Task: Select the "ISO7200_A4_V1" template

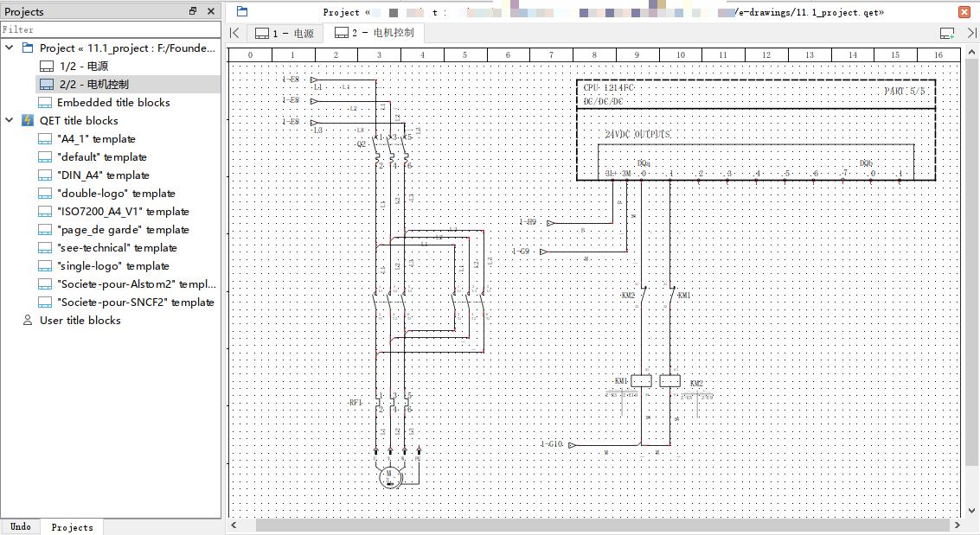Action: pyautogui.click(x=122, y=211)
